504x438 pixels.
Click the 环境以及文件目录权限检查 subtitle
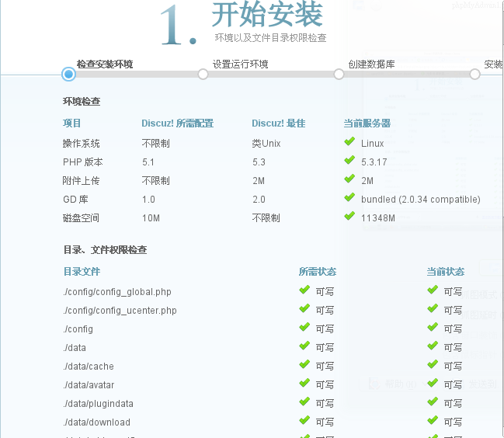(x=271, y=38)
